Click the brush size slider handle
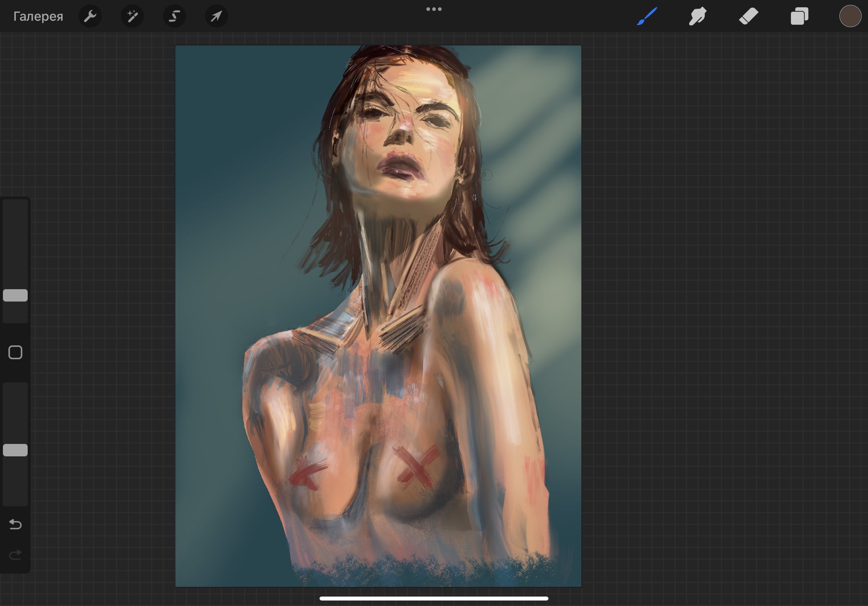The width and height of the screenshot is (868, 606). tap(15, 296)
